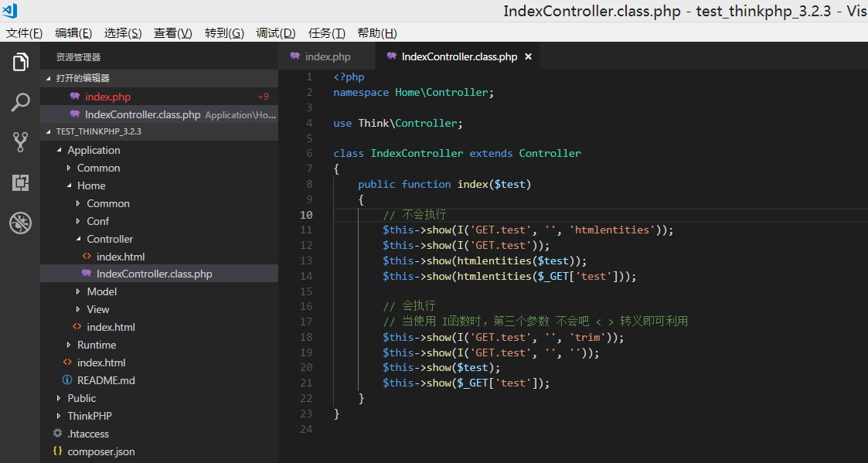Open 任务(T) menu

point(327,33)
